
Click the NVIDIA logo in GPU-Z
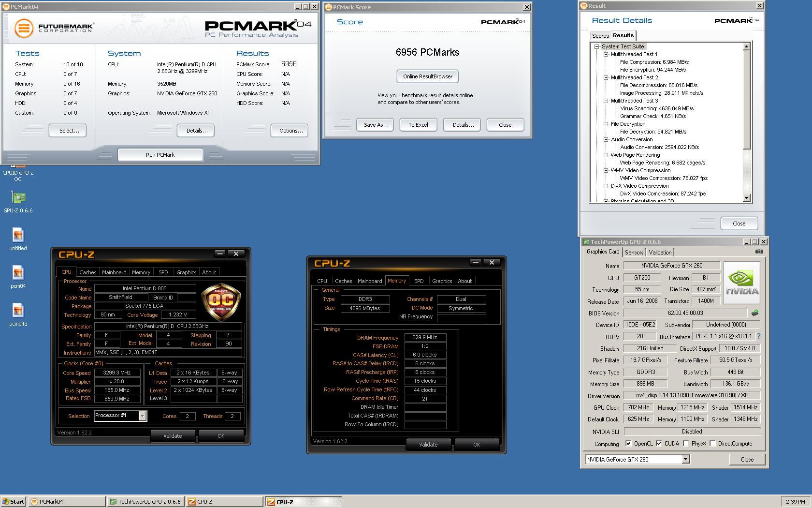pyautogui.click(x=741, y=283)
